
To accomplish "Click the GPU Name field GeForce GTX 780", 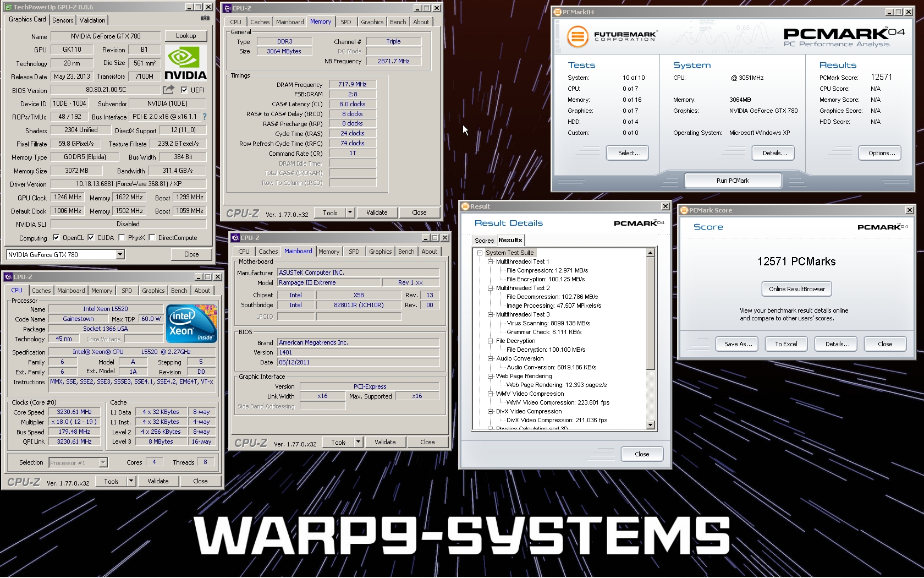I will coord(106,36).
